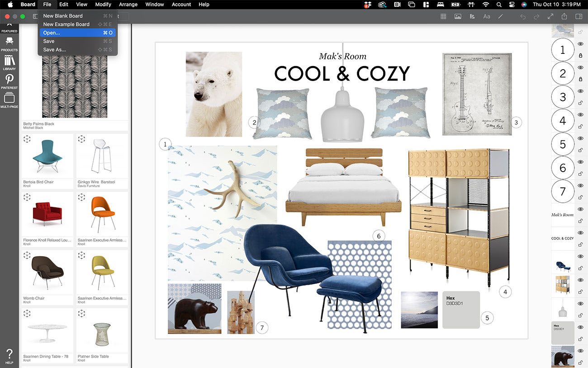Select the Hex D3D3D1 color swatch

[461, 310]
